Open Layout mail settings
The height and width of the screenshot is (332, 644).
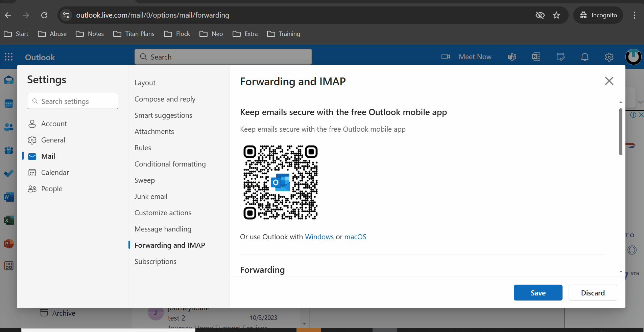pos(145,83)
